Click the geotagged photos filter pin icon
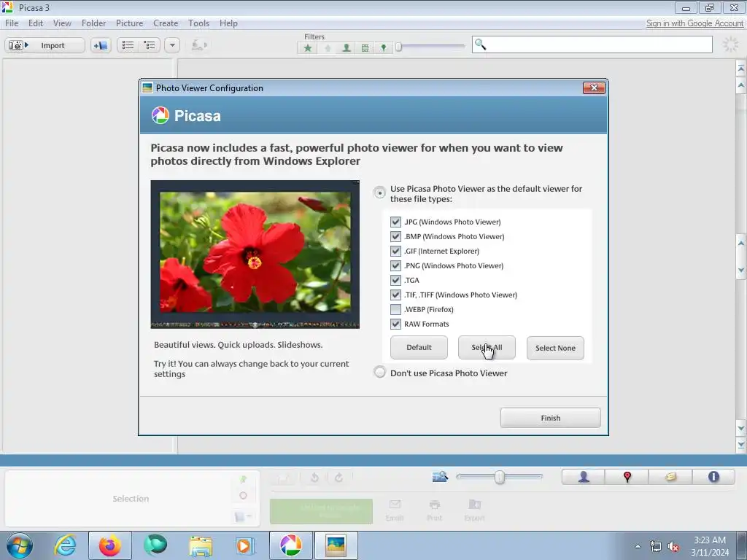The width and height of the screenshot is (747, 560). click(383, 47)
